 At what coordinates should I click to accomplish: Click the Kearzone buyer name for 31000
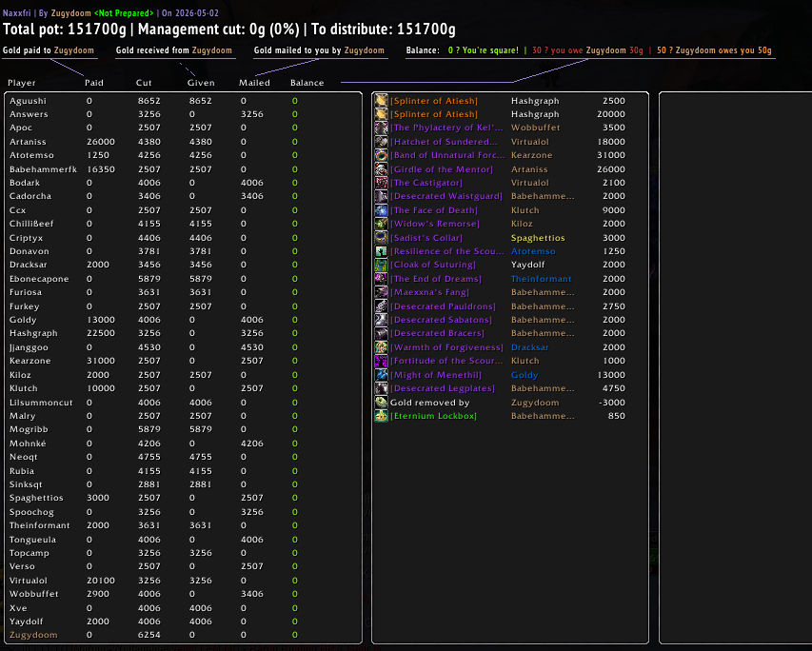point(531,155)
